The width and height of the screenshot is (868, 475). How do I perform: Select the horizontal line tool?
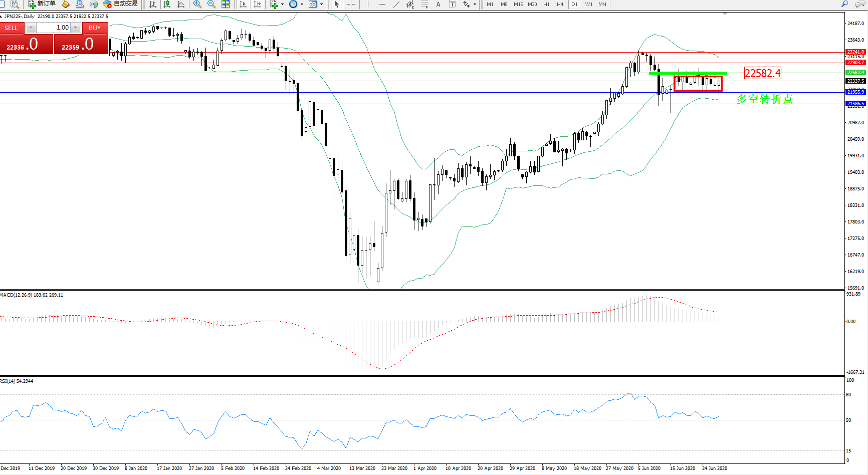[x=382, y=4]
